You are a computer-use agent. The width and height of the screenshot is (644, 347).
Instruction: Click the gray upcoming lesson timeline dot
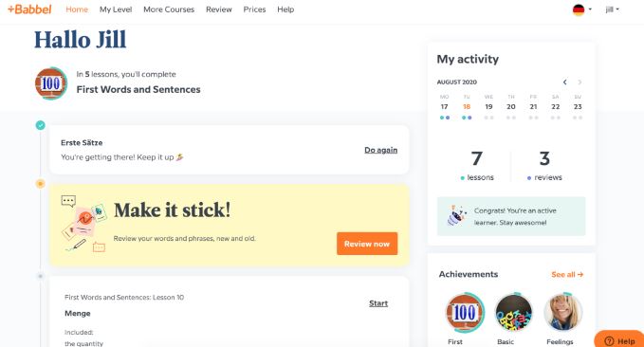coord(40,276)
